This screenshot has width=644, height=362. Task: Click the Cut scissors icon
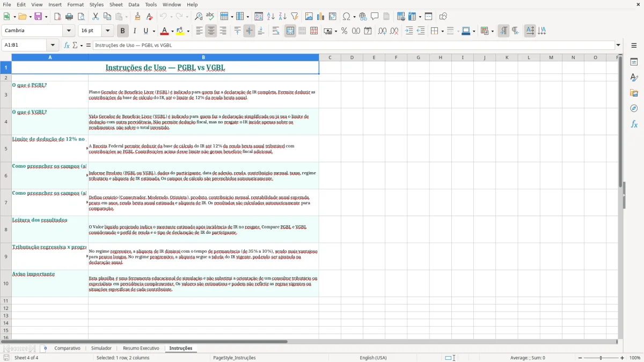pyautogui.click(x=96, y=17)
